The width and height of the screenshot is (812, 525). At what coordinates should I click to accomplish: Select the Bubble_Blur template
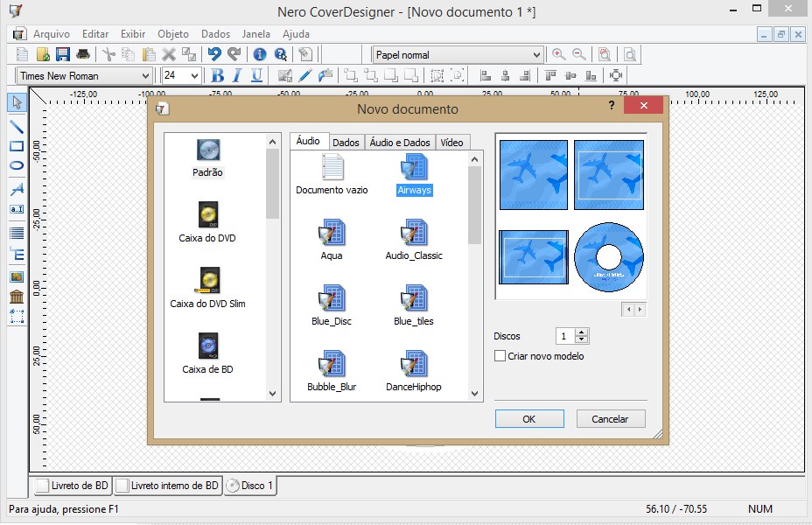(332, 371)
